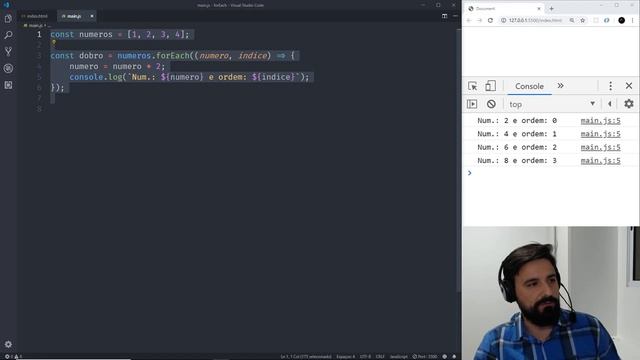Open the Explorer view in VS Code activity bar
This screenshot has width=640, height=360.
pyautogui.click(x=8, y=19)
